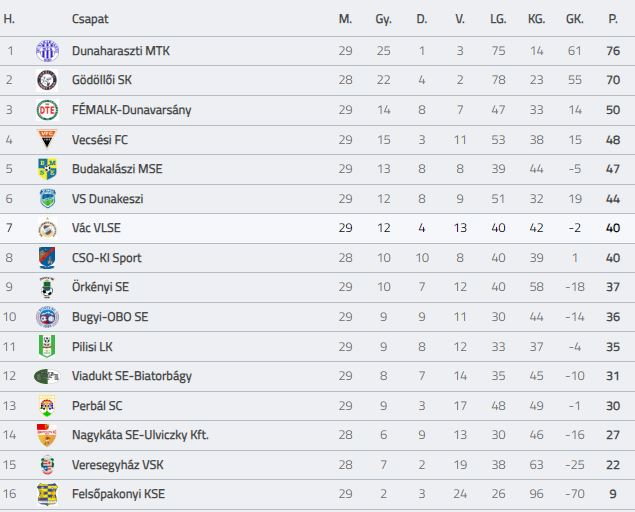Open the Bugyi-OBO SE team link

click(x=110, y=317)
